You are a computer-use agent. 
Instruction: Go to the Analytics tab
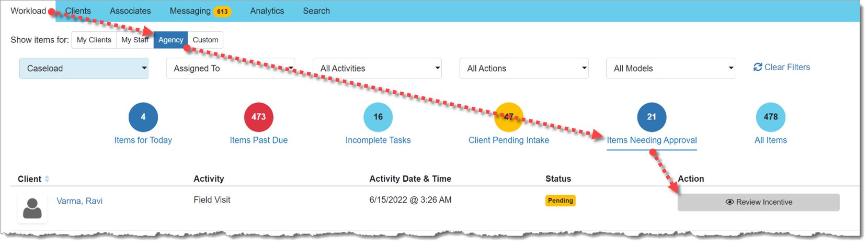coord(267,11)
